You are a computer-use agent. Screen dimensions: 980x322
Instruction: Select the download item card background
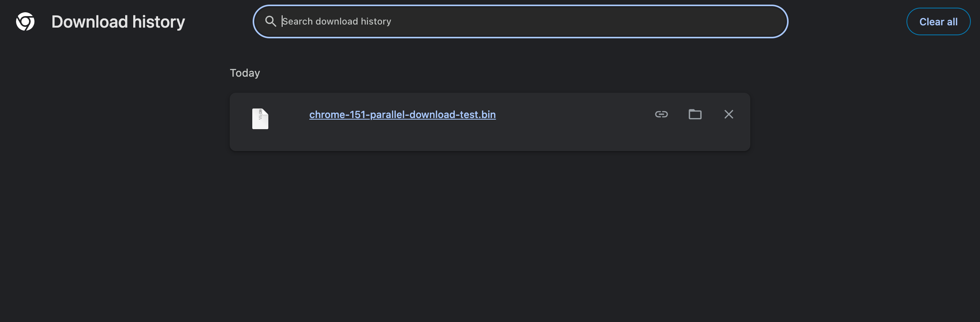click(490, 122)
